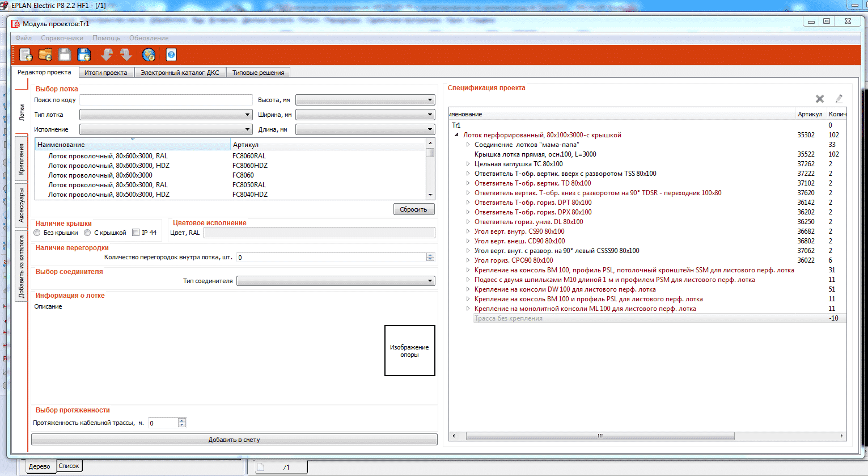This screenshot has width=868, height=476.
Task: Increase cable route length with spinner up
Action: click(x=182, y=420)
